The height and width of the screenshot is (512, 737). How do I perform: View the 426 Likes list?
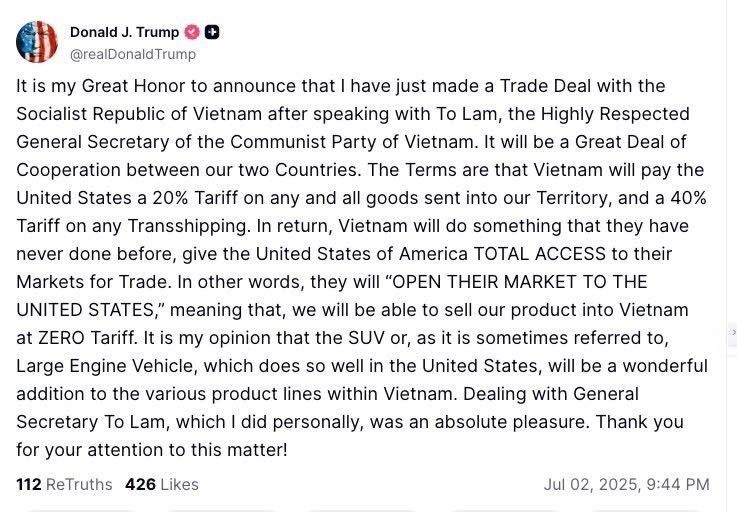[x=162, y=485]
